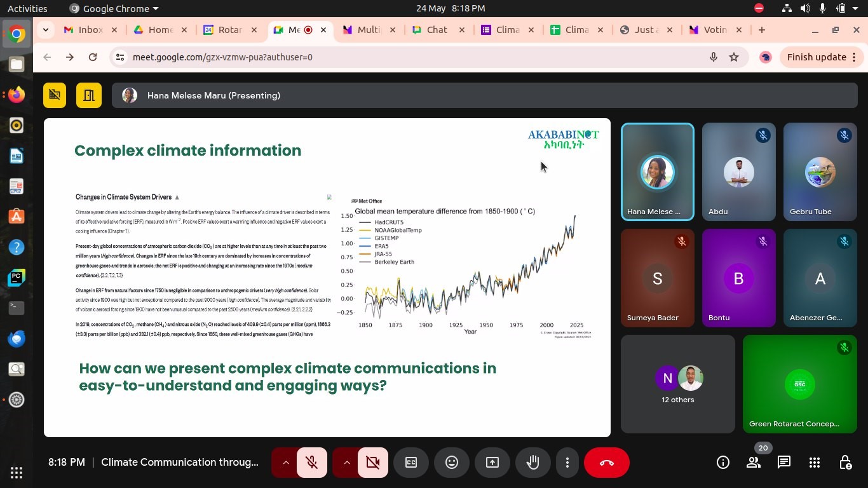Show the participants list icon
This screenshot has height=488, width=868.
point(754,463)
